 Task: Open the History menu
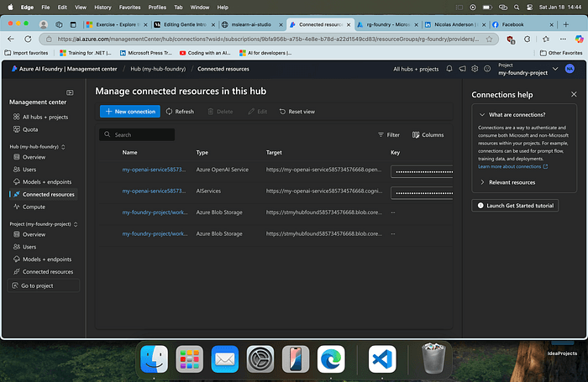tap(102, 7)
